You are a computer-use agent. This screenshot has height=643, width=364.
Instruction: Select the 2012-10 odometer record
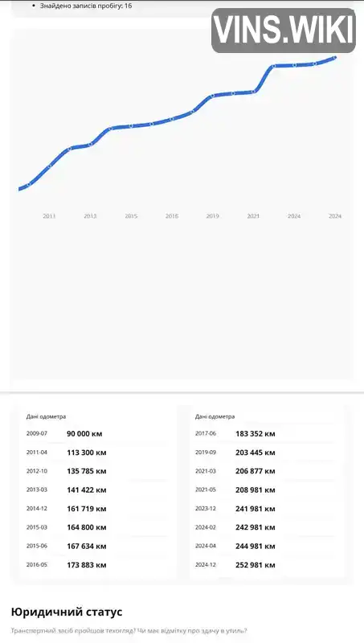[x=96, y=471]
